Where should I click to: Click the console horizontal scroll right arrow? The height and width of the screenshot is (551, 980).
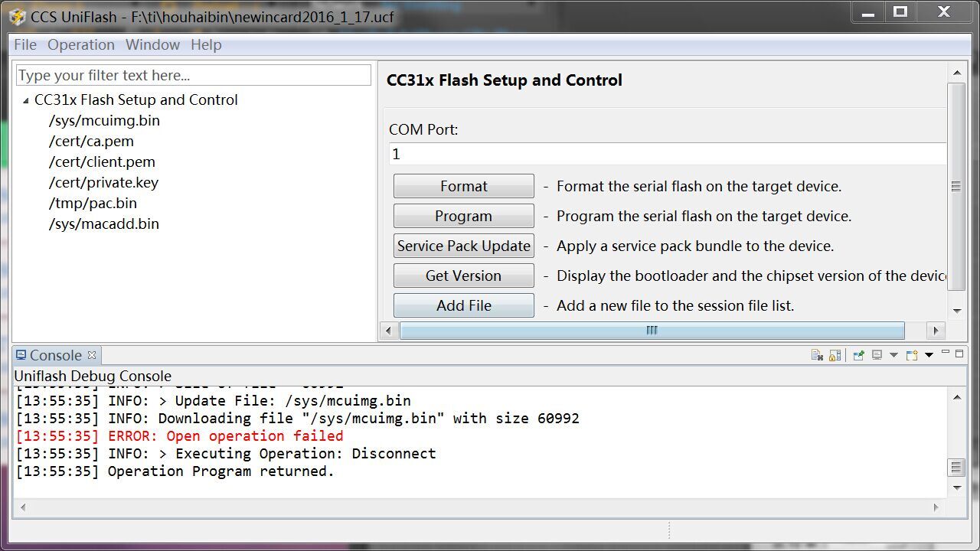pos(936,507)
